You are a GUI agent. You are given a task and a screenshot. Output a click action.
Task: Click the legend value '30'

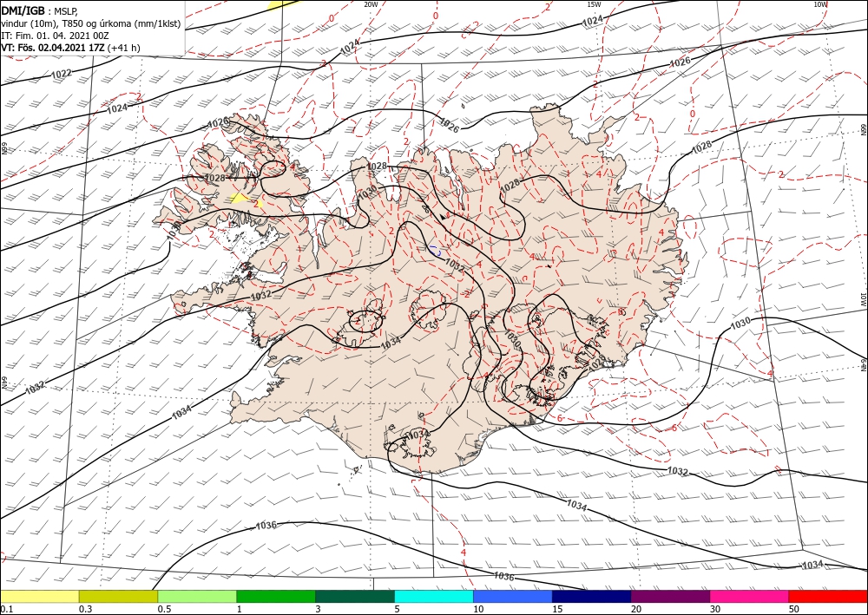coord(715,609)
